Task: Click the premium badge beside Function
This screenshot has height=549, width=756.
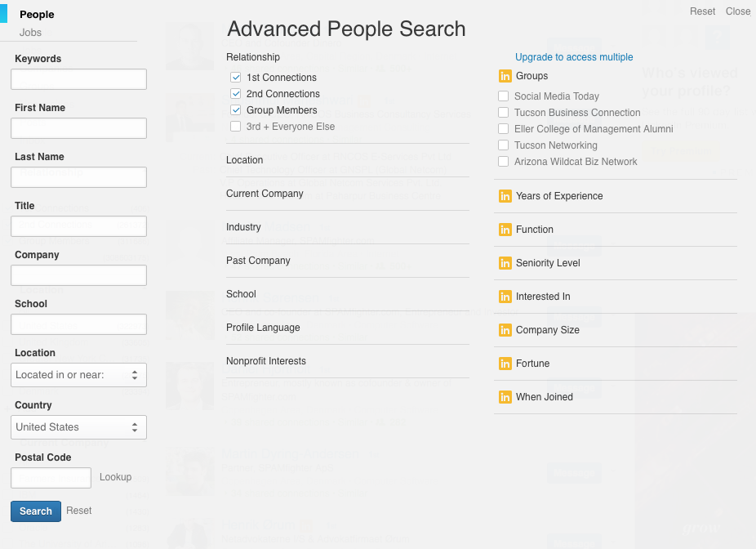Action: tap(505, 230)
